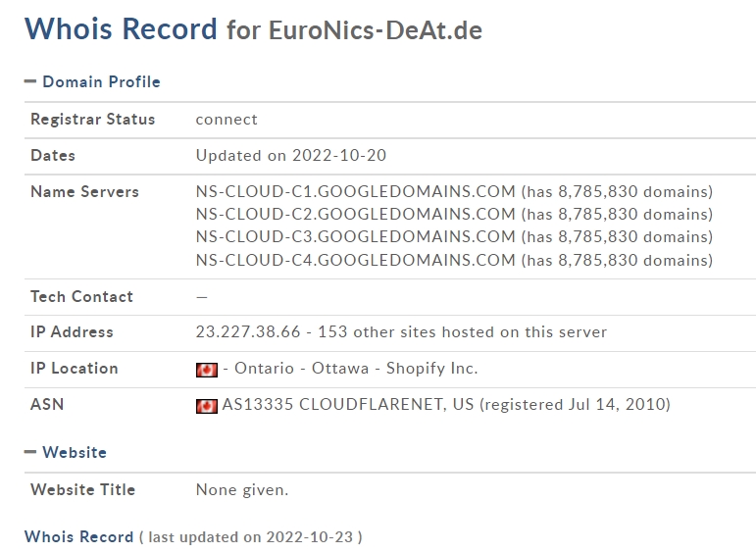Open NS-CLOUD-C3.GOOGLEDOMAINS.COM name server entry
Viewport: 756px width, 553px height.
(x=356, y=236)
